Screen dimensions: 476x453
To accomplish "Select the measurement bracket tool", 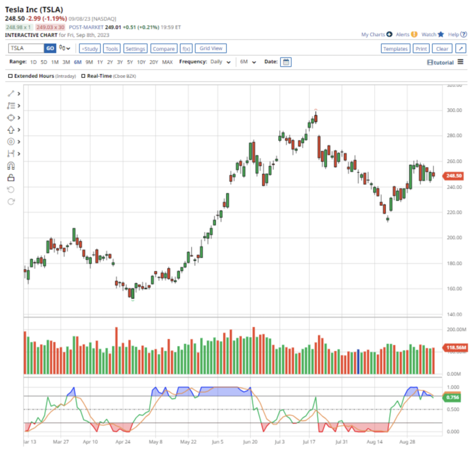I will click(x=11, y=153).
